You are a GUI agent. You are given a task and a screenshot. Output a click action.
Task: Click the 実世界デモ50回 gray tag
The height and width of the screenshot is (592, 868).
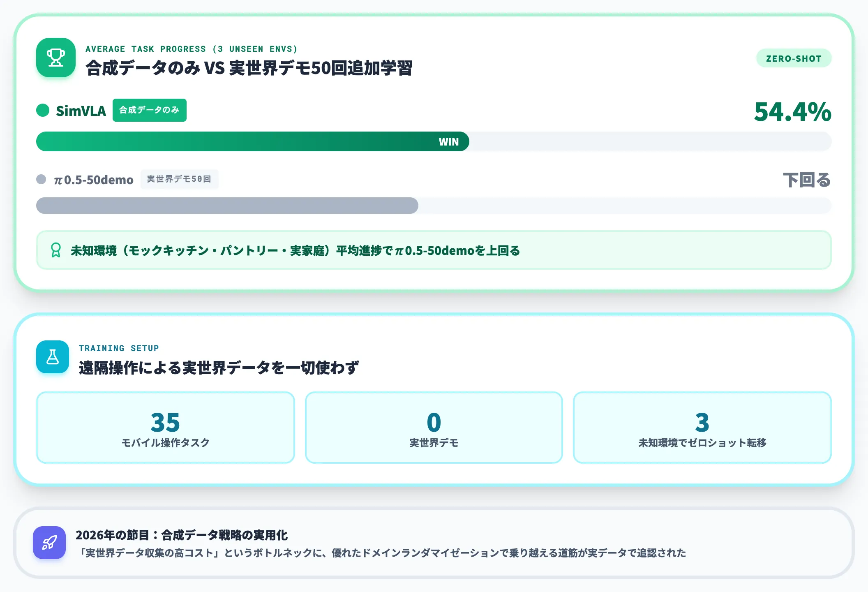(x=179, y=179)
